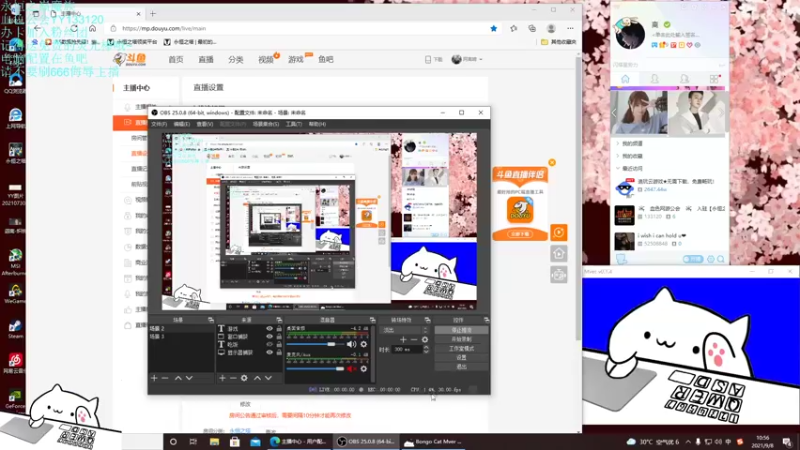The height and width of the screenshot is (450, 800).
Task: Open 工具(T) menu in OBS
Action: click(293, 124)
